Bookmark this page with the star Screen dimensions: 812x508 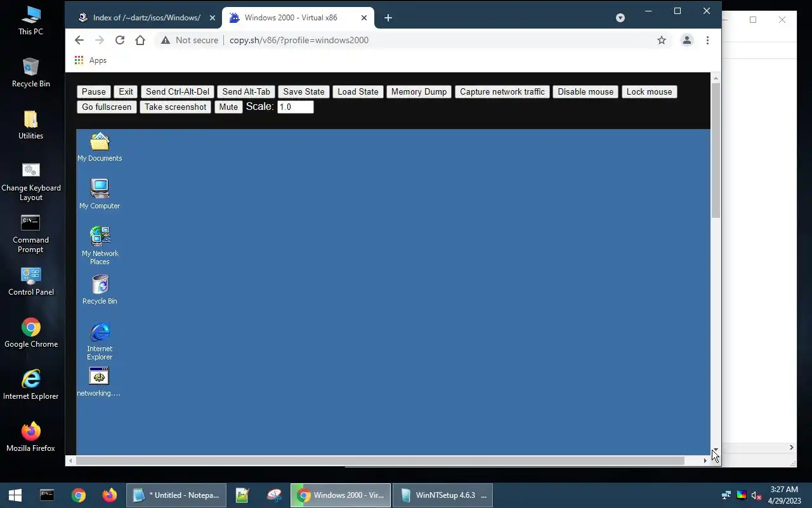(662, 40)
